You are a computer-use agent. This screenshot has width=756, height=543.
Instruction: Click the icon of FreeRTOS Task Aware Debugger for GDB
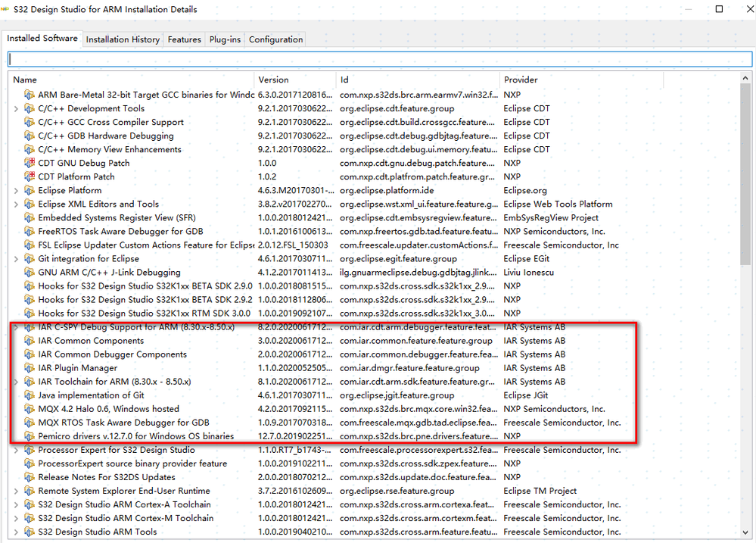(30, 232)
